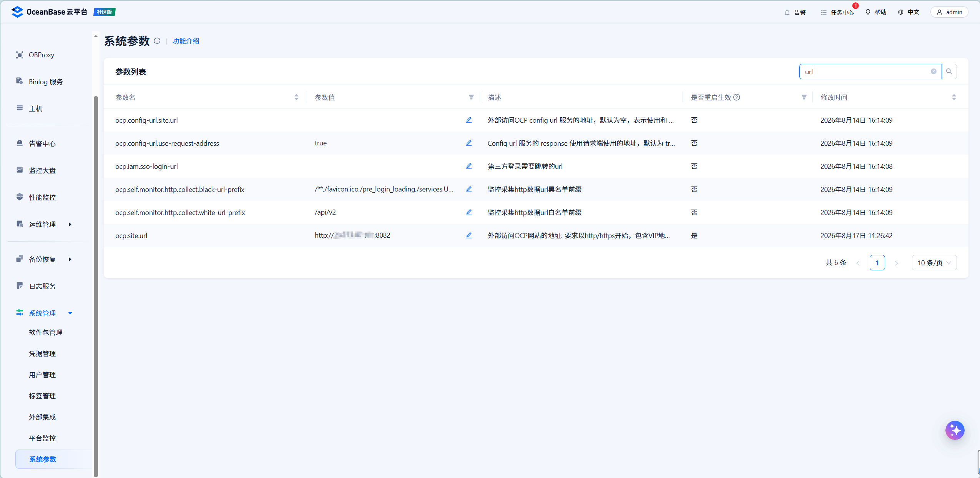980x478 pixels.
Task: Edit the white-url-prefix parameter value
Action: [x=469, y=212]
